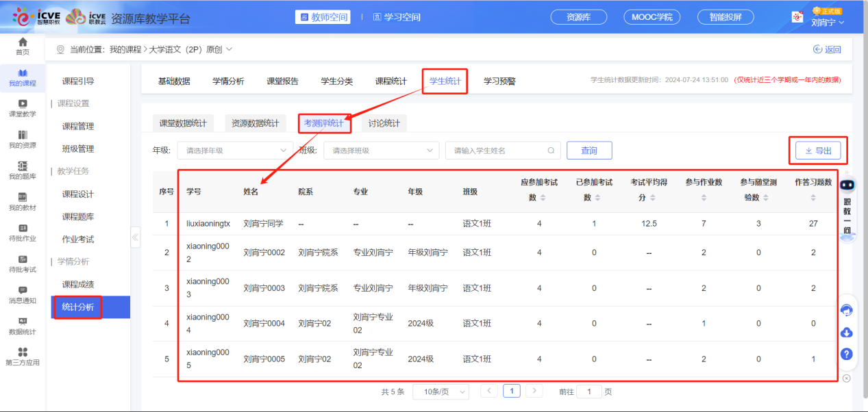Open 我的题库 icon in left sidebar
This screenshot has height=412, width=868.
(23, 166)
